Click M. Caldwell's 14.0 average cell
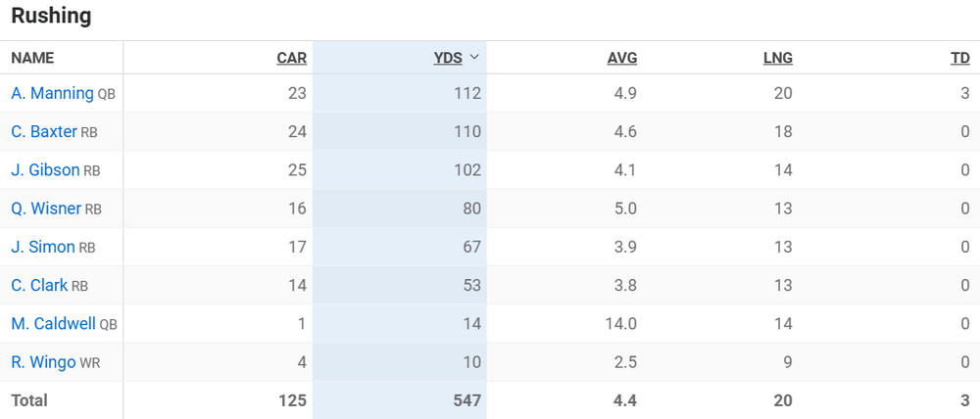Viewport: 980px width, 419px height. pos(620,323)
